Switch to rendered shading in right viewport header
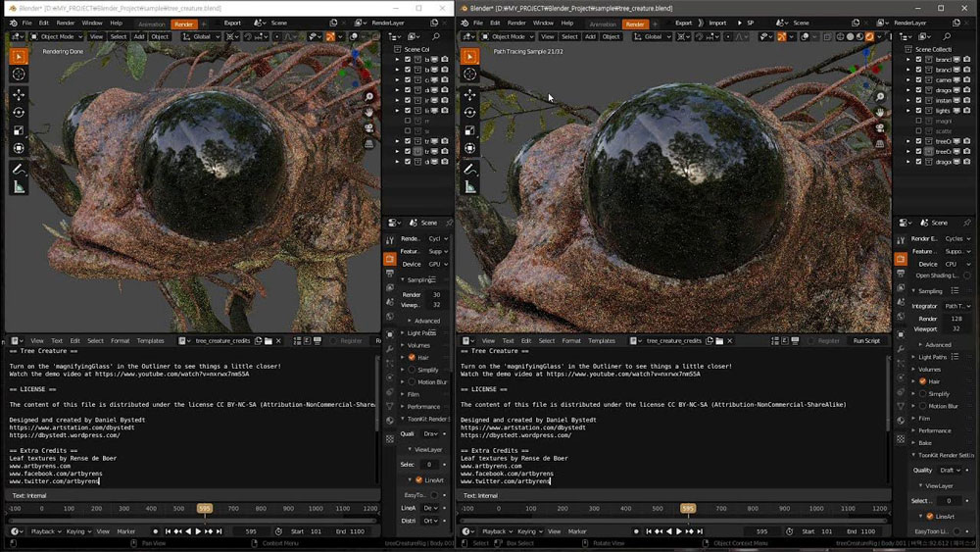 [x=869, y=36]
